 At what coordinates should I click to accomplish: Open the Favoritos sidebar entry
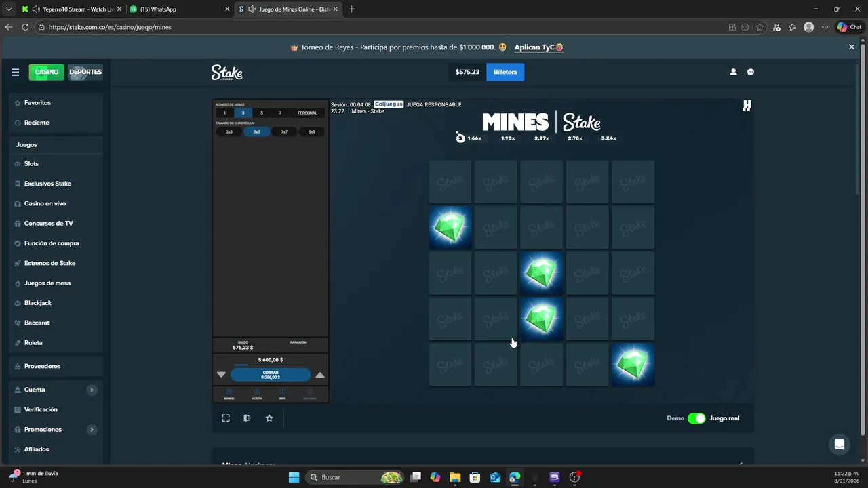click(56, 103)
